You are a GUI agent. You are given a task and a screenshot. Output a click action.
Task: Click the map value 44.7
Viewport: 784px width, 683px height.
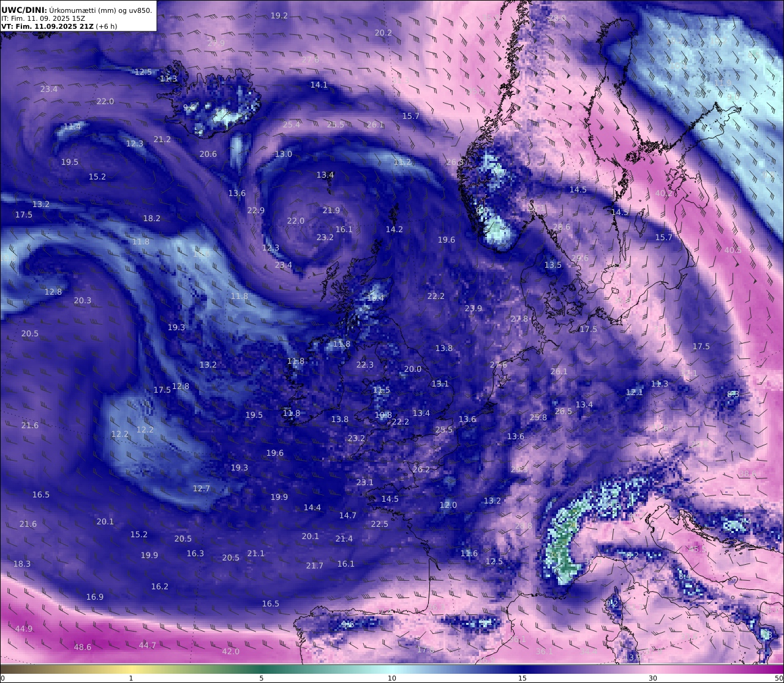(148, 645)
